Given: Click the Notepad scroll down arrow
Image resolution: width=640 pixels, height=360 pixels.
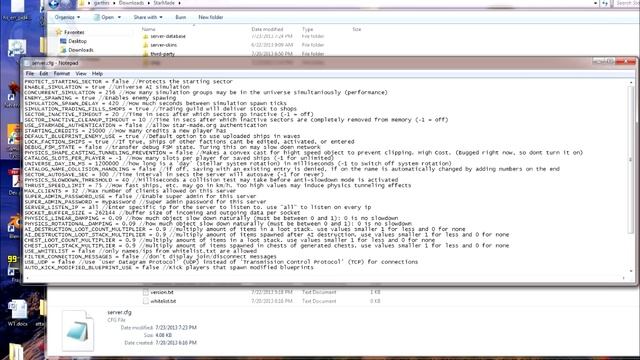Looking at the screenshot, I should click(631, 271).
